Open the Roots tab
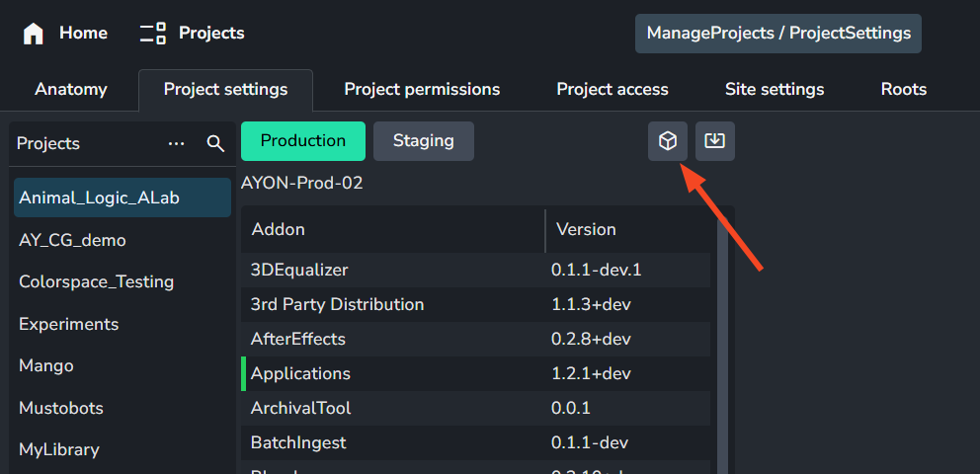 click(904, 90)
